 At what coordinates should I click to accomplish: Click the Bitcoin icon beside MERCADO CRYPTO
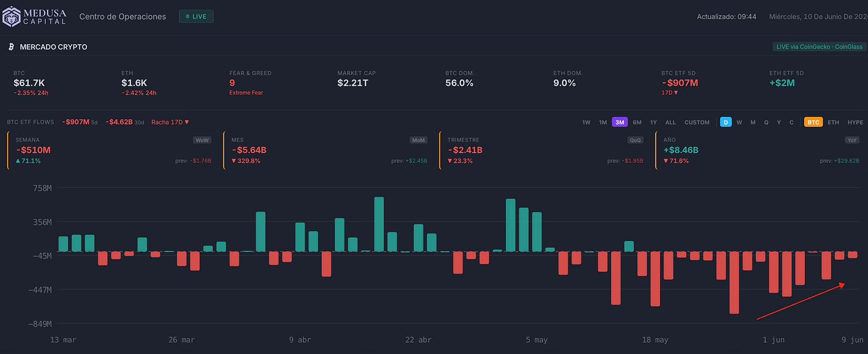click(x=11, y=46)
